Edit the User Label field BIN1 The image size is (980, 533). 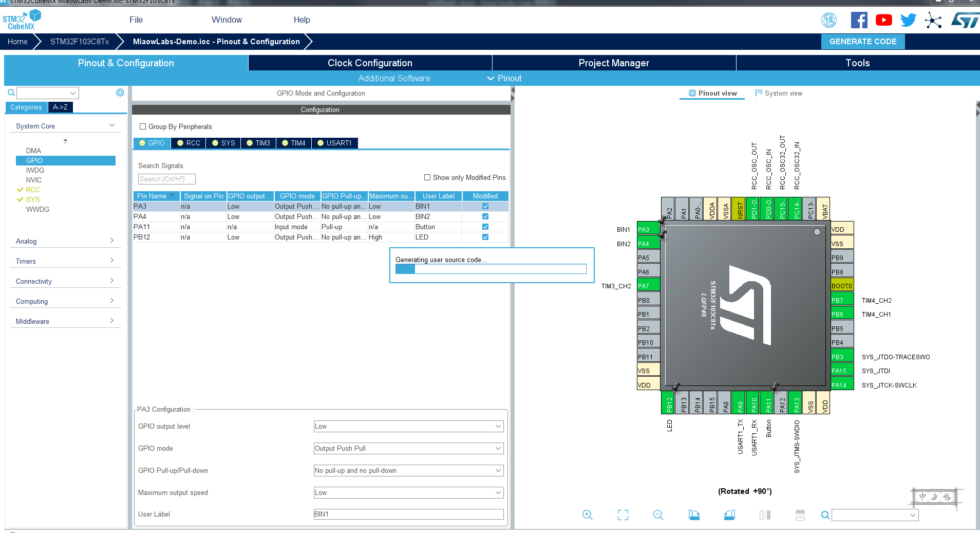408,514
